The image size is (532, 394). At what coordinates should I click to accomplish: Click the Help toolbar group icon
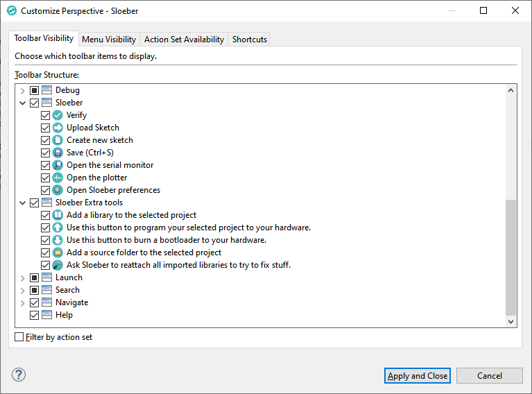(47, 315)
